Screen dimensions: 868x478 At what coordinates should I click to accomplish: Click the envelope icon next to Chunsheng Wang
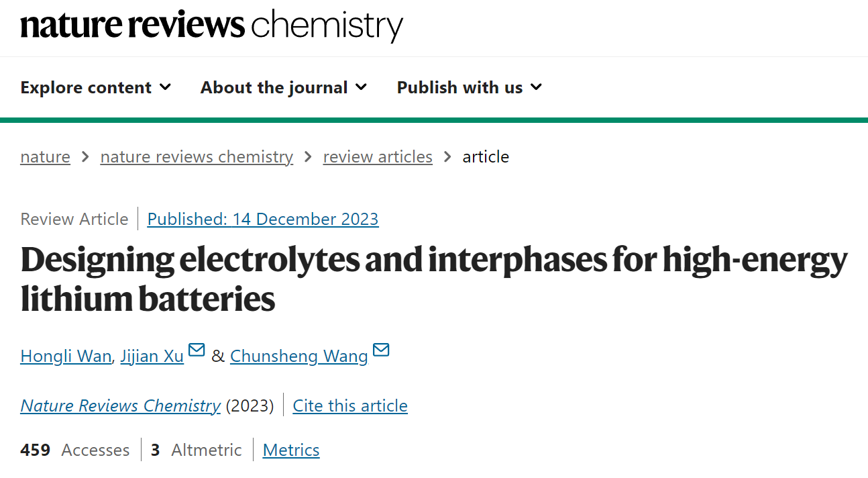point(381,350)
